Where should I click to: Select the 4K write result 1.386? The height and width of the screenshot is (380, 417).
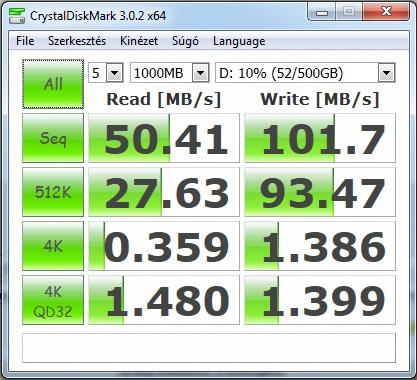320,246
